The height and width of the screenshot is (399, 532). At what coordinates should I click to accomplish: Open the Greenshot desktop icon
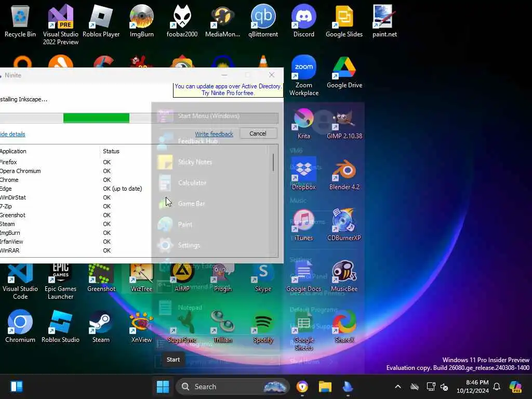[x=101, y=277]
